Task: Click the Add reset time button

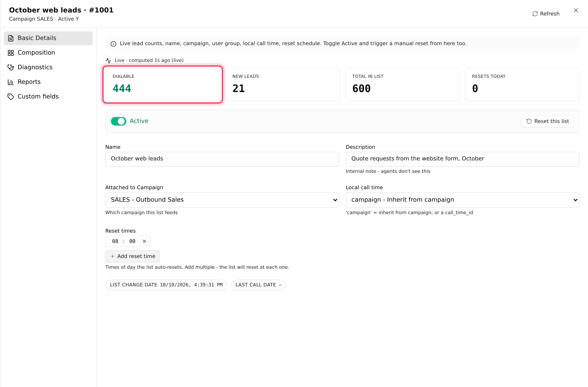Action: click(132, 256)
